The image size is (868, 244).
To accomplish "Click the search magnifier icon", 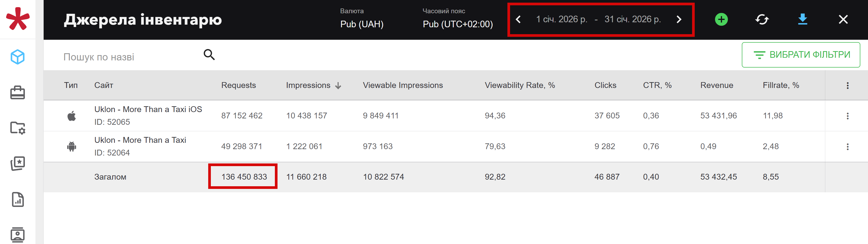I will click(x=209, y=55).
